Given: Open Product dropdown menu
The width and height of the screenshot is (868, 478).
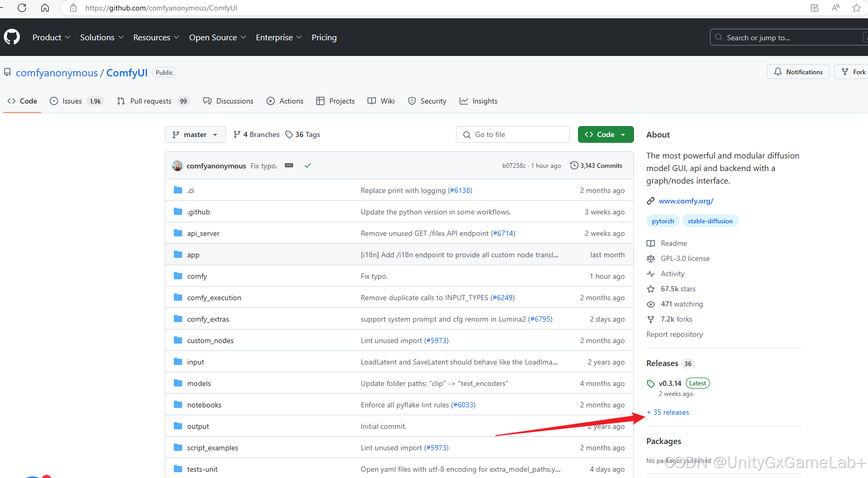Looking at the screenshot, I should (51, 37).
